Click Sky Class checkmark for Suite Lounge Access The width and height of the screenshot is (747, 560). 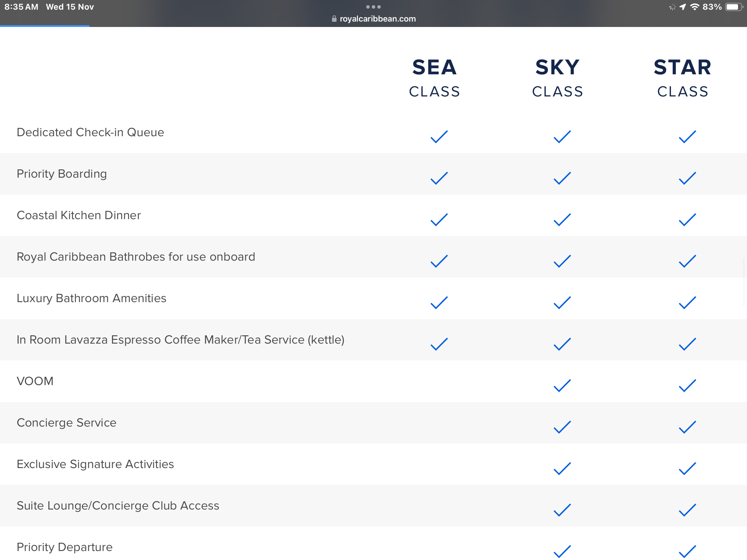[x=562, y=510]
